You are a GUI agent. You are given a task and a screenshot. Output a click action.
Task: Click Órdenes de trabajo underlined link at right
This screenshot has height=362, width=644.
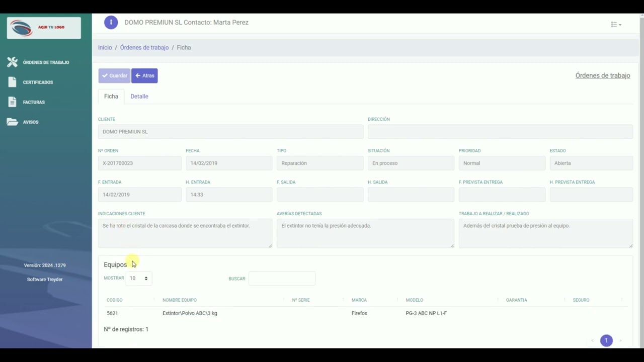[x=603, y=75]
